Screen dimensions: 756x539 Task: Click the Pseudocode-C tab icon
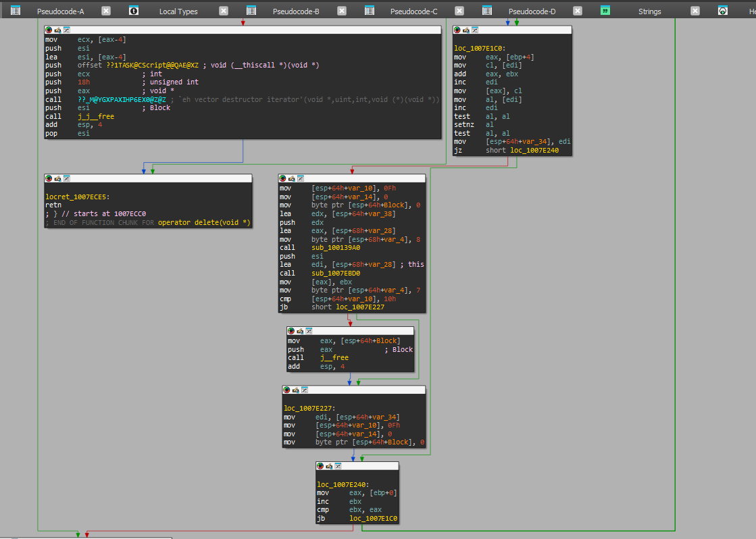pos(370,11)
